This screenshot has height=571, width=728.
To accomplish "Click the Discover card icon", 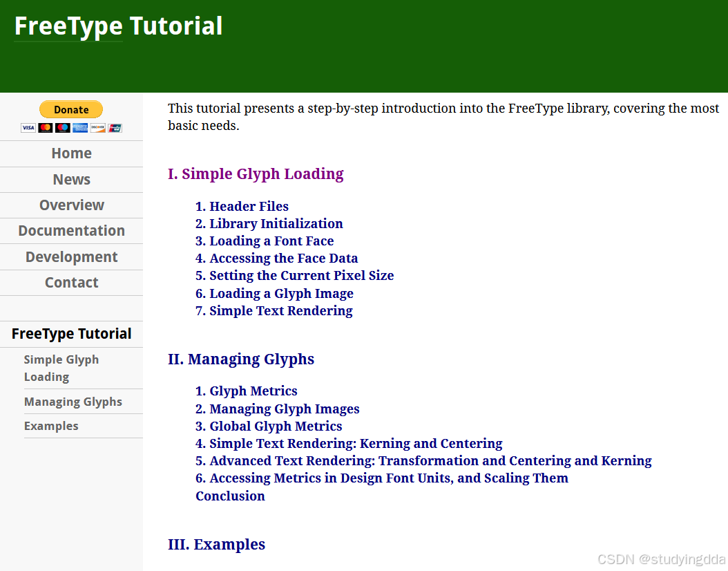I will click(97, 128).
